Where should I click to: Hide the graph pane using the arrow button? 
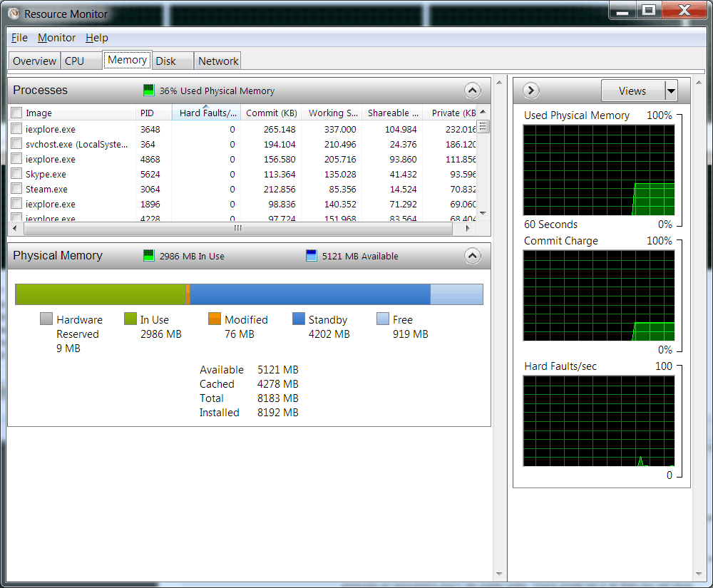tap(530, 91)
